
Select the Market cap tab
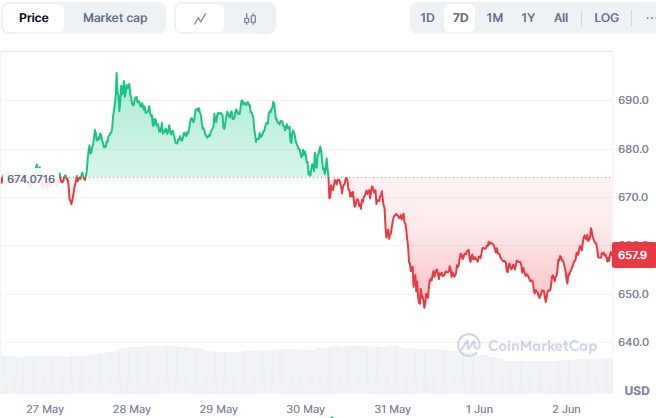(x=115, y=18)
